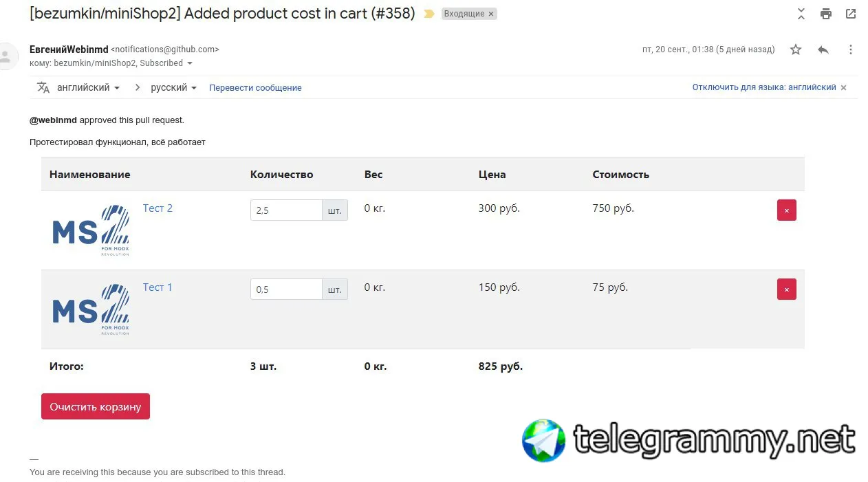Open source language английский dropdown

pyautogui.click(x=88, y=87)
